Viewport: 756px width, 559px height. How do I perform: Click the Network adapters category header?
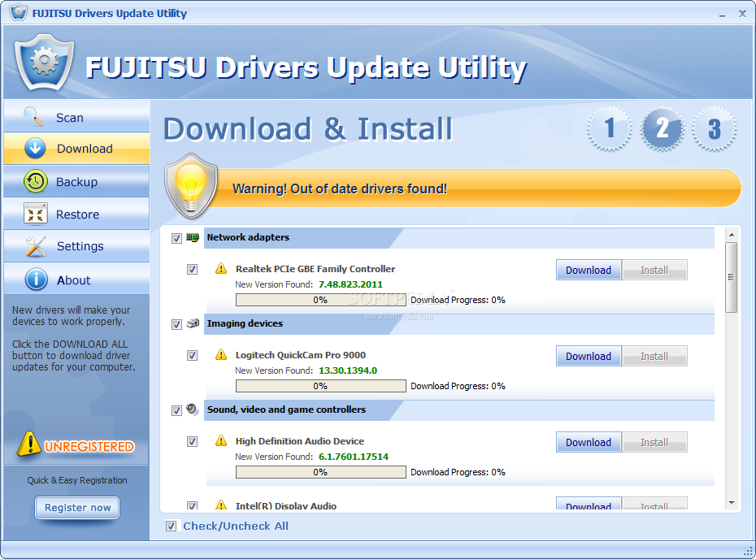pyautogui.click(x=459, y=238)
